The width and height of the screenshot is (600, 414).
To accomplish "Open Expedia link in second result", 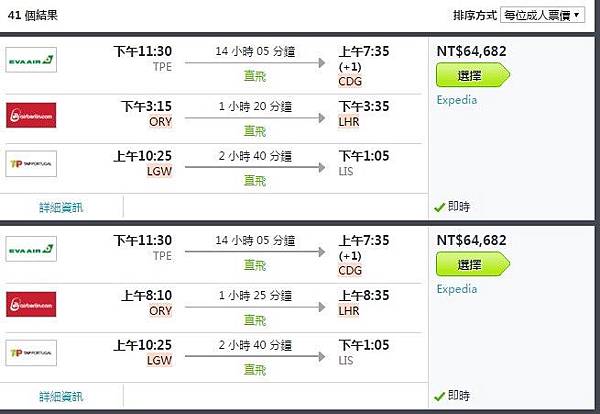I will [x=457, y=289].
